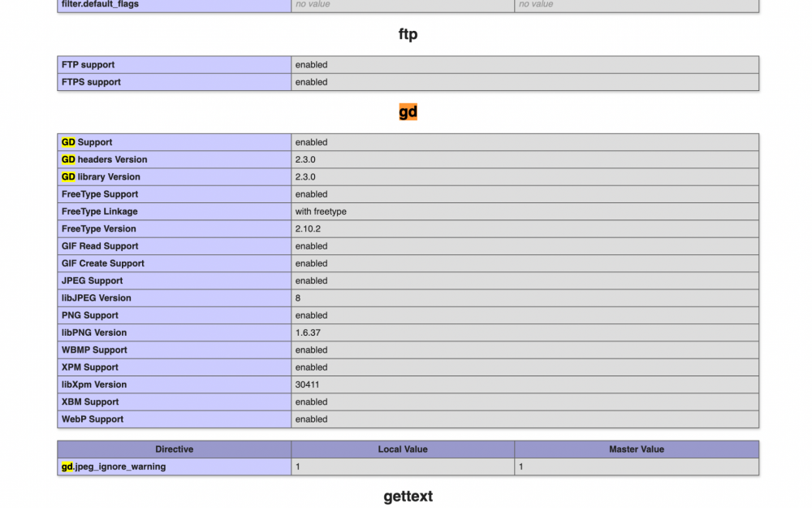Click the '1.6.37' libPNG version value
The image size is (812, 508).
pos(308,332)
